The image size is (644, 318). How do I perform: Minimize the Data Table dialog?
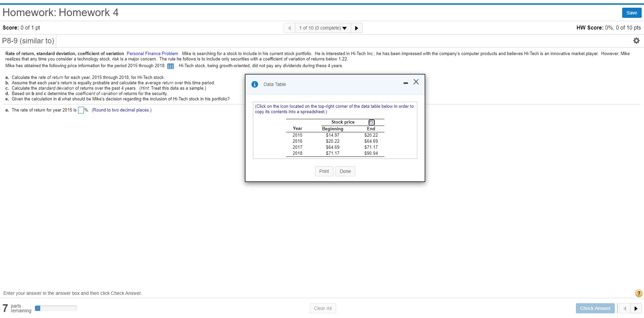pyautogui.click(x=406, y=82)
